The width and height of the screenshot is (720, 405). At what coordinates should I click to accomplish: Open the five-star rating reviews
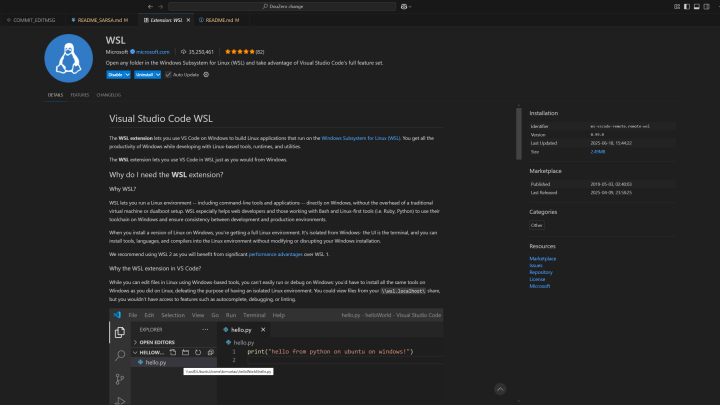(x=240, y=52)
